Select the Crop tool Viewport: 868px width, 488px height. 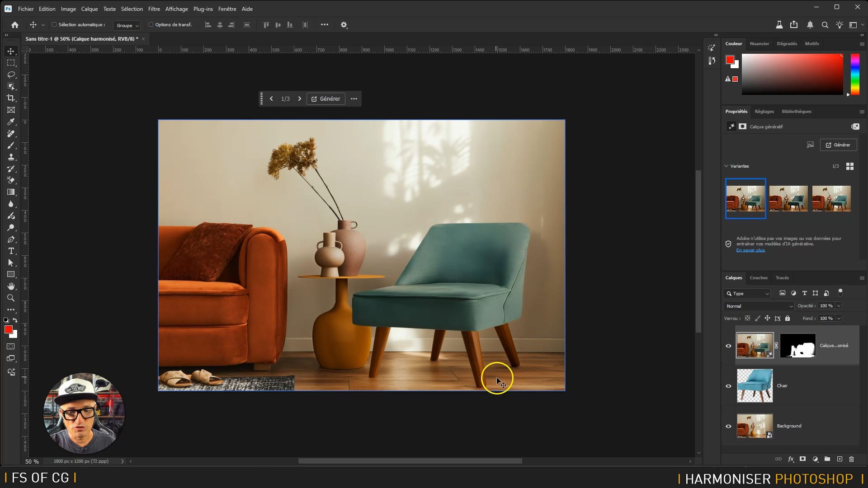(x=11, y=98)
